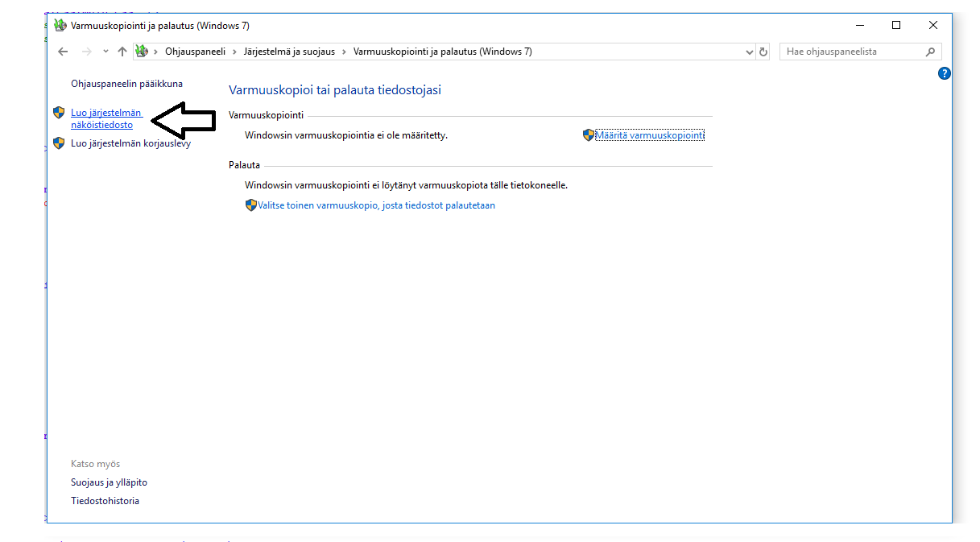
Task: Click shield icon beside Valitse toinen varmuuskopio
Action: pyautogui.click(x=251, y=205)
